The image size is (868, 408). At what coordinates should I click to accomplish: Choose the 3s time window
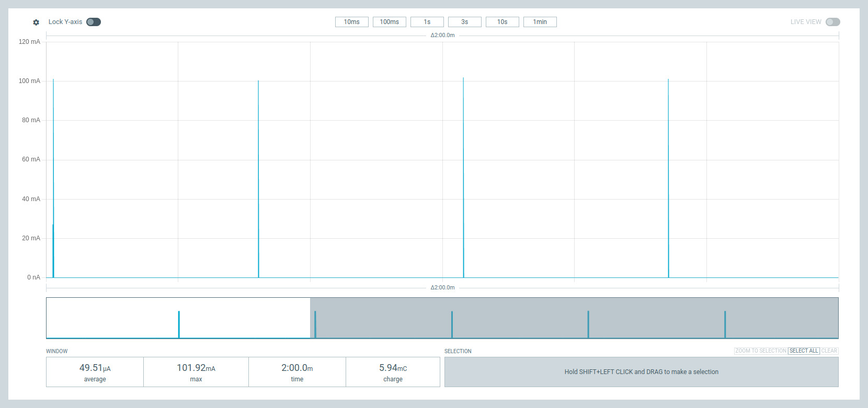click(x=464, y=22)
